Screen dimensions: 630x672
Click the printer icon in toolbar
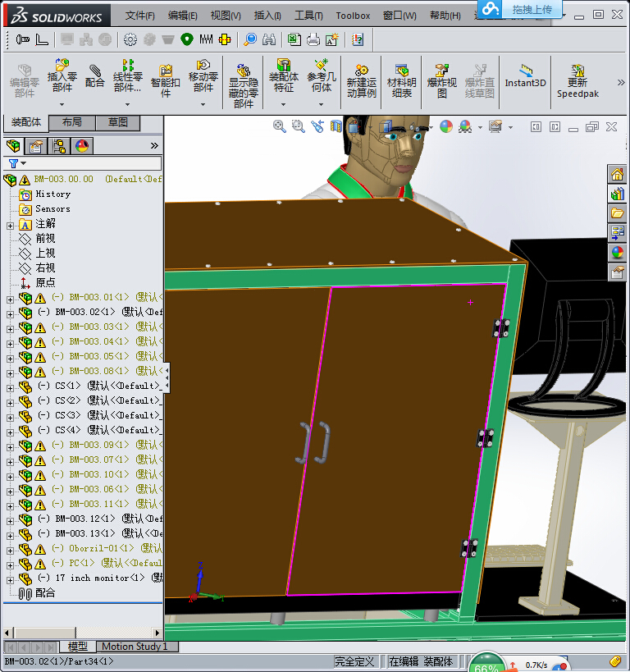[x=313, y=40]
